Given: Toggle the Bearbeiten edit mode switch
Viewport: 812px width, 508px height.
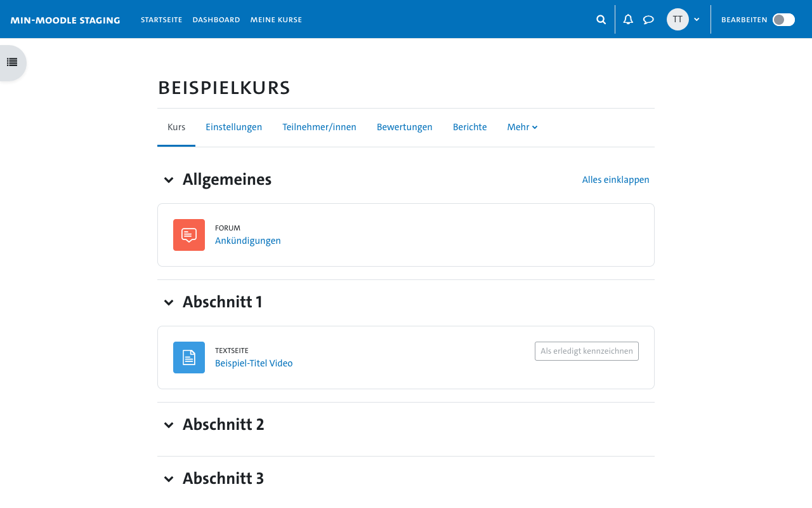Looking at the screenshot, I should 783,20.
